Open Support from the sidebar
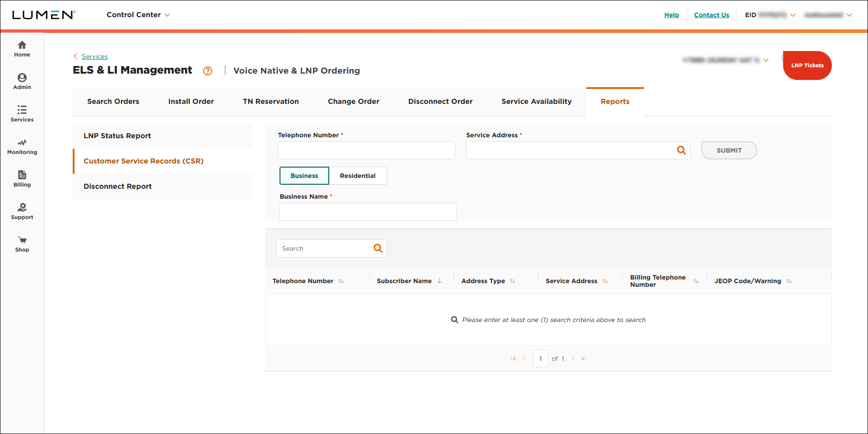The height and width of the screenshot is (434, 868). [22, 211]
